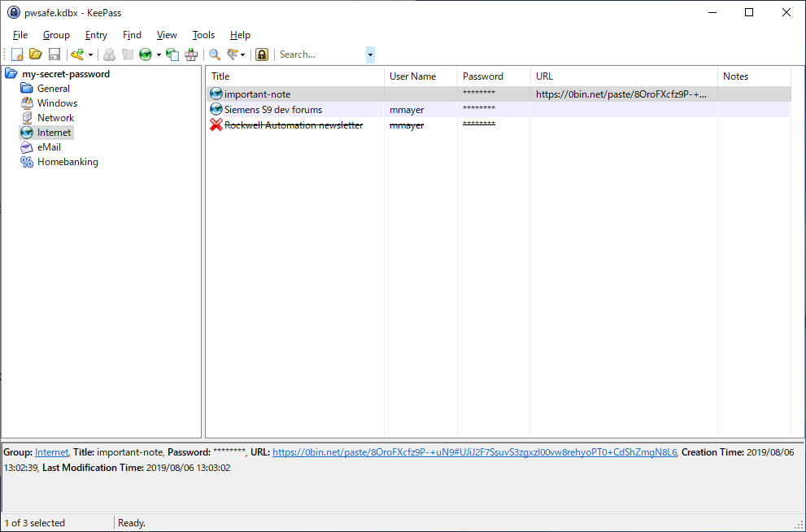The image size is (806, 532).
Task: Expand the Open URL dropdown arrow
Action: pos(159,55)
